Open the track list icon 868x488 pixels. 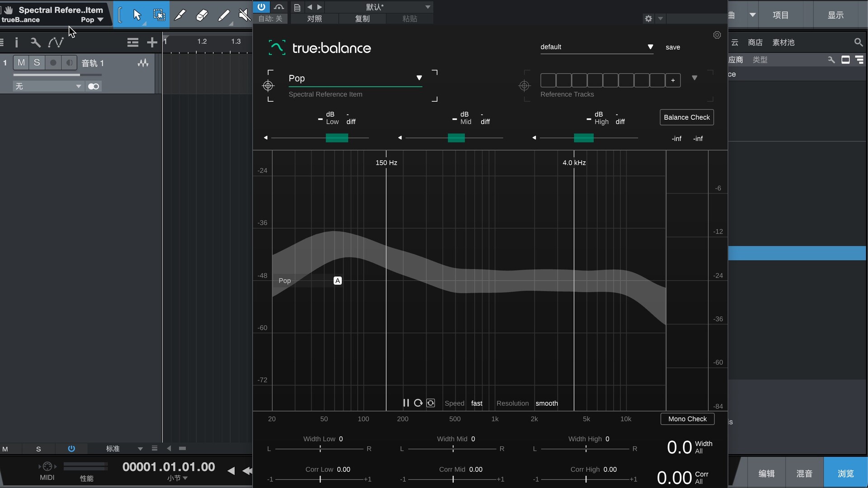pos(133,42)
